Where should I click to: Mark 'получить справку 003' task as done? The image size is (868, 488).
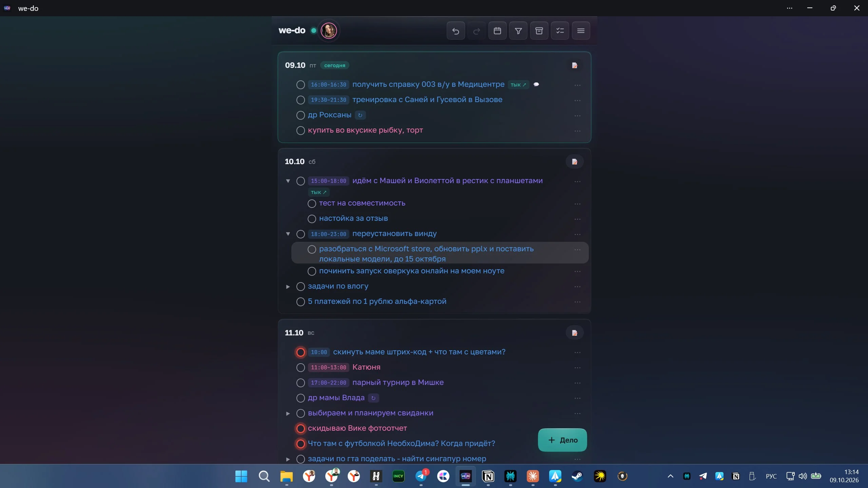tap(301, 85)
